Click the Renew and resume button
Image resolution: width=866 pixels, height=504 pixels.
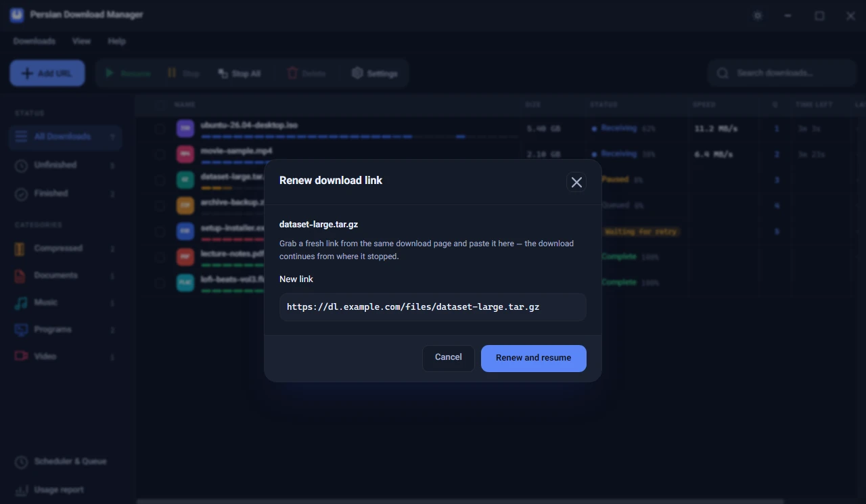point(534,358)
